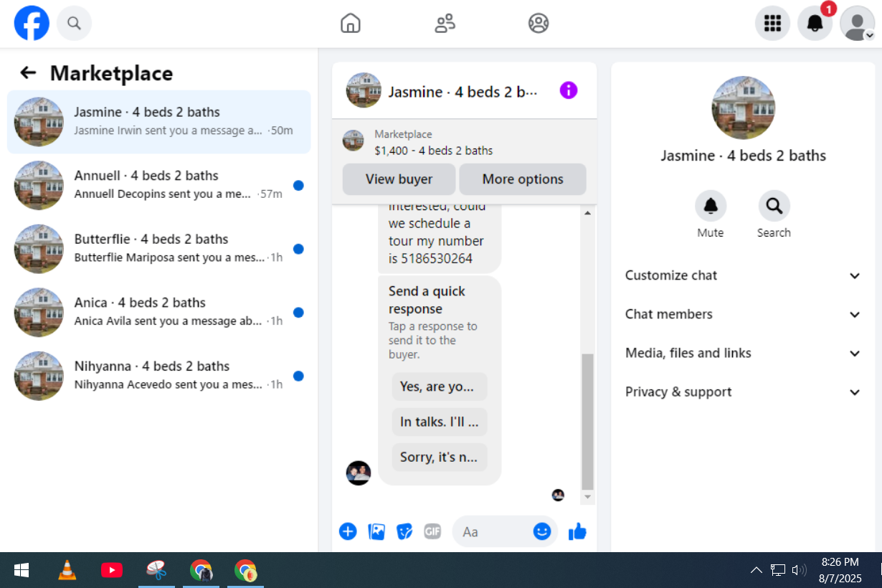Screen dimensions: 882x588
Task: Expand Media, files and links section
Action: (x=742, y=353)
